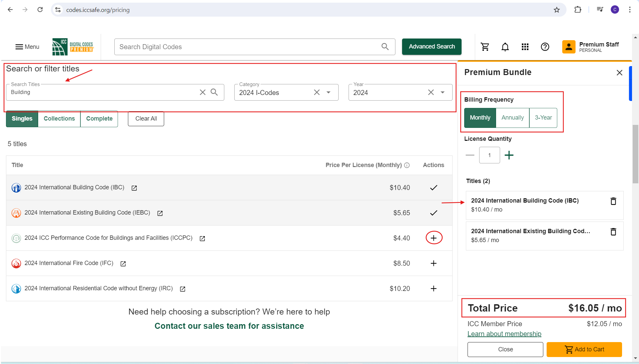Open Learn about membership link
The image size is (639, 364).
(504, 334)
